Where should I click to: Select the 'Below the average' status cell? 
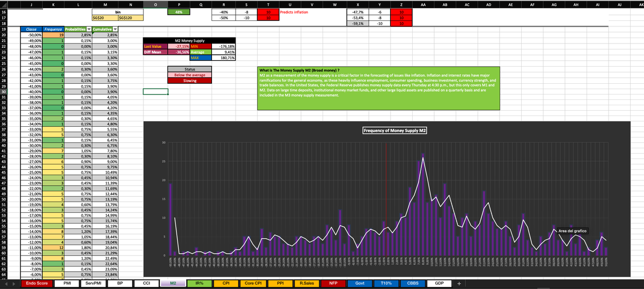190,75
